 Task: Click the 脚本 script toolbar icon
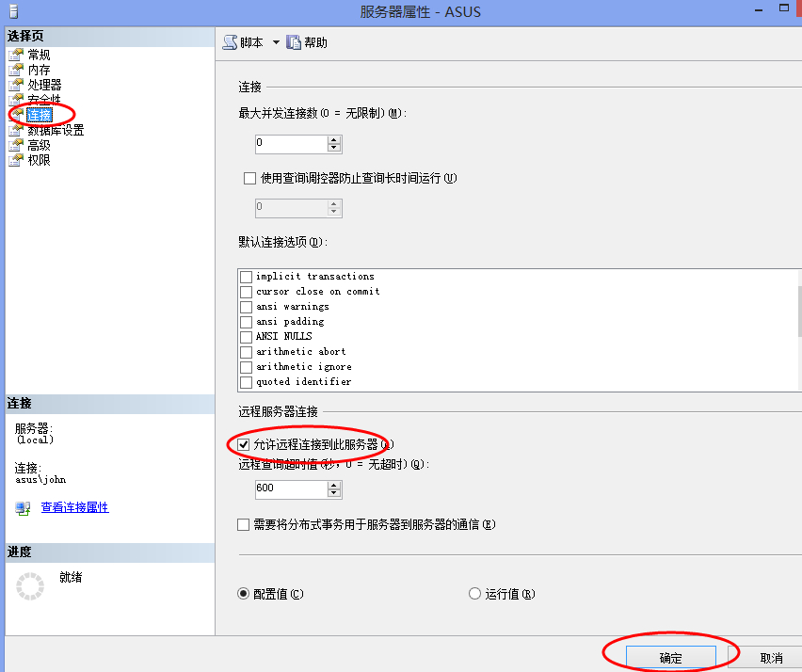[x=231, y=42]
